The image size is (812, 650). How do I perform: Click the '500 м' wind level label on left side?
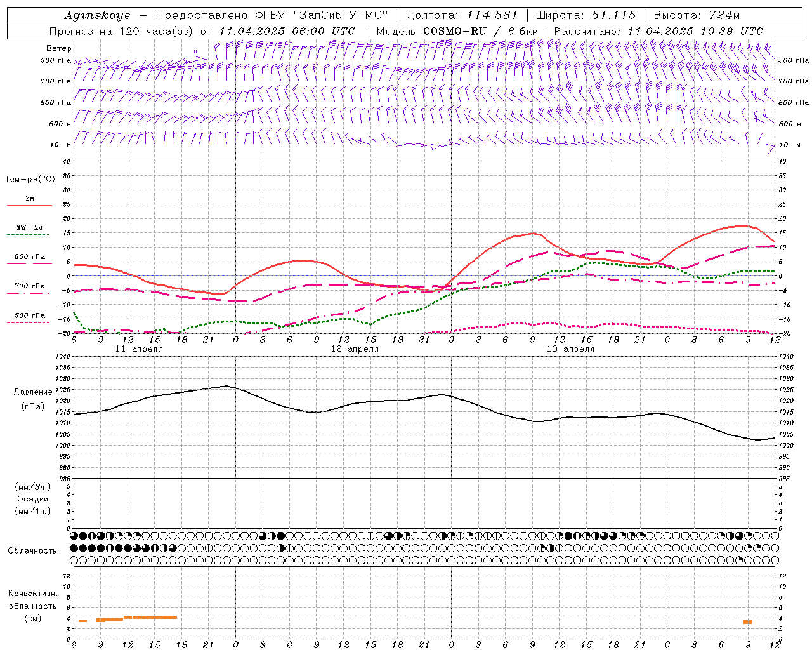tap(60, 124)
